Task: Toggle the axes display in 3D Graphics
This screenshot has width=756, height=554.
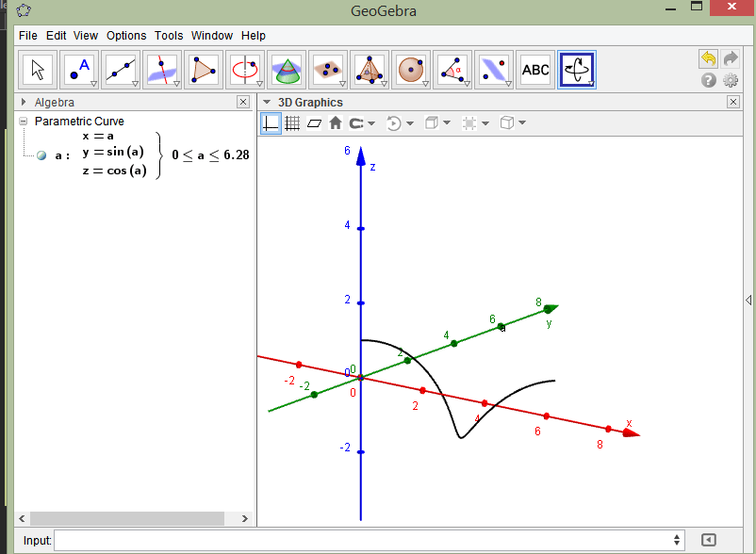Action: coord(271,122)
